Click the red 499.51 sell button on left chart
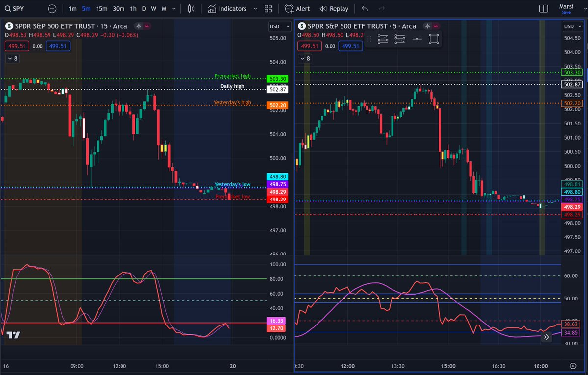The image size is (588, 375). [x=17, y=46]
